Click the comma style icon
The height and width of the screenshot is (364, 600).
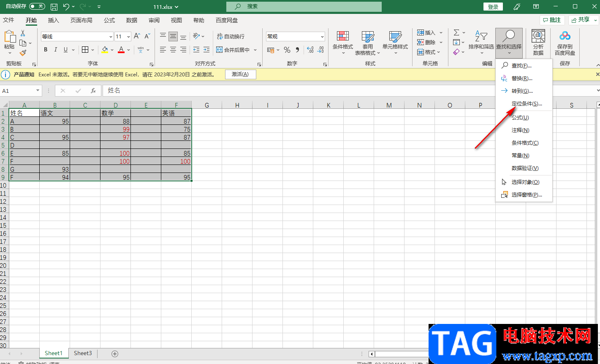coord(297,50)
